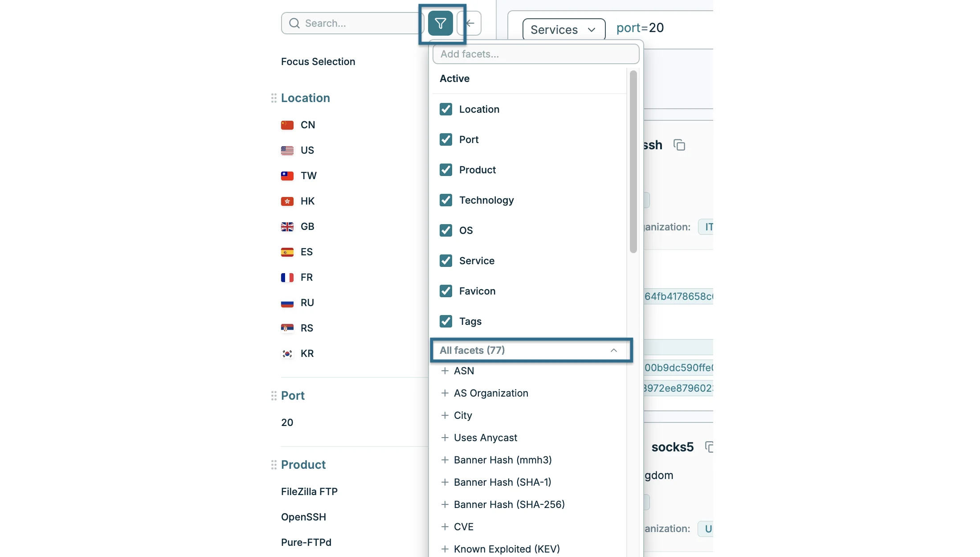Add ASN facet with plus icon
The height and width of the screenshot is (557, 980).
click(x=445, y=371)
